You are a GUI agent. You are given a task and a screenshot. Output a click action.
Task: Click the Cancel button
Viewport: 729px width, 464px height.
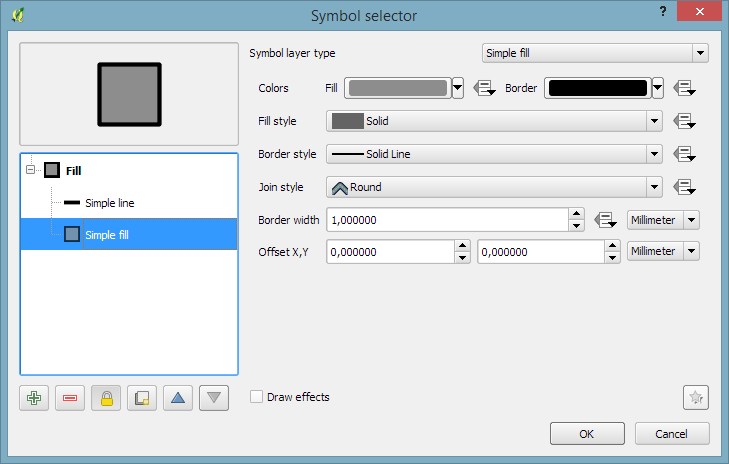672,434
